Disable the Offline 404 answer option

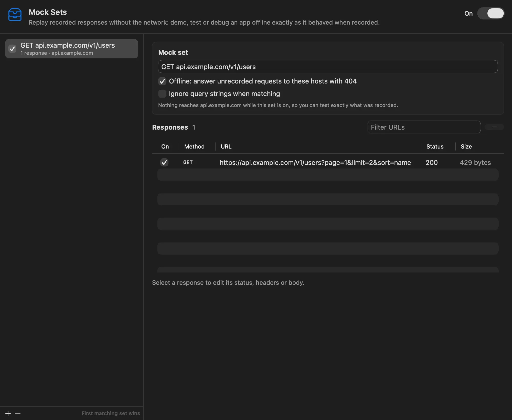[x=162, y=81]
